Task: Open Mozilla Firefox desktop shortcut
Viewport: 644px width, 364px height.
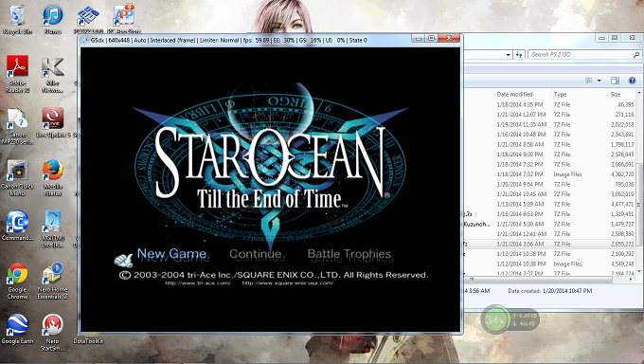Action: pos(53,177)
